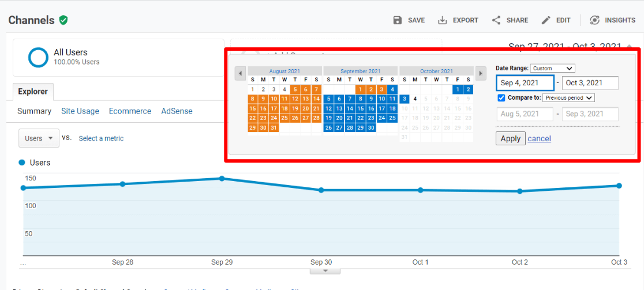Click the Export download icon
This screenshot has width=644, height=290.
pyautogui.click(x=442, y=20)
